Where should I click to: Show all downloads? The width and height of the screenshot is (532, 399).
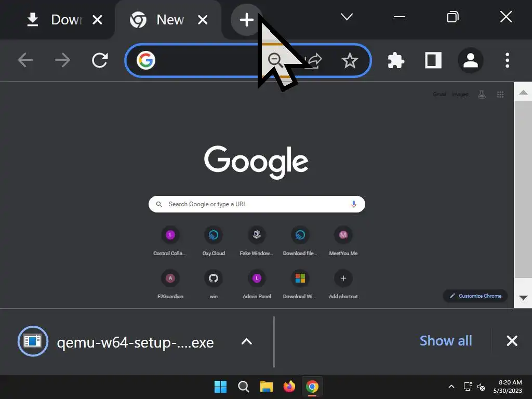(445, 341)
